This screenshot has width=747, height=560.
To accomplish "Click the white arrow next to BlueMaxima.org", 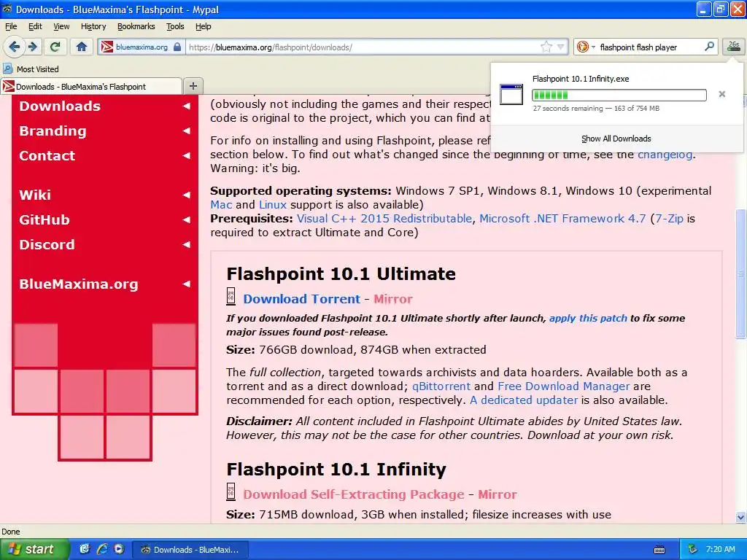I will pos(186,284).
